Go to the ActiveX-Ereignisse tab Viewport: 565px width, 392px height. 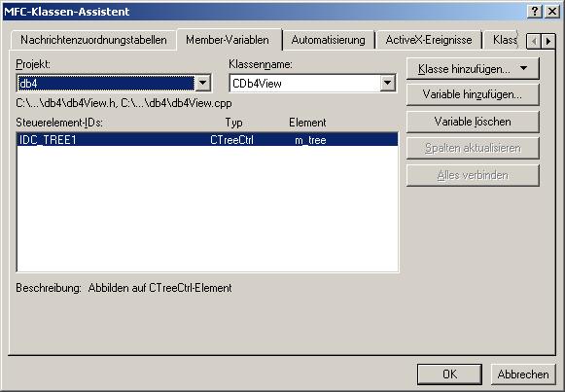[x=429, y=40]
